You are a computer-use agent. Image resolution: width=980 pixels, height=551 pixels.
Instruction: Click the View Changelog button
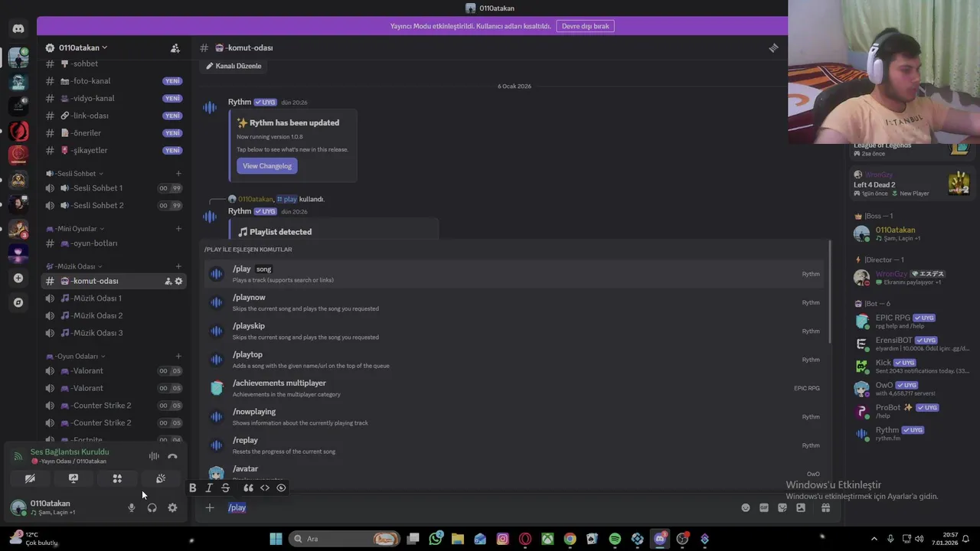[x=267, y=166]
